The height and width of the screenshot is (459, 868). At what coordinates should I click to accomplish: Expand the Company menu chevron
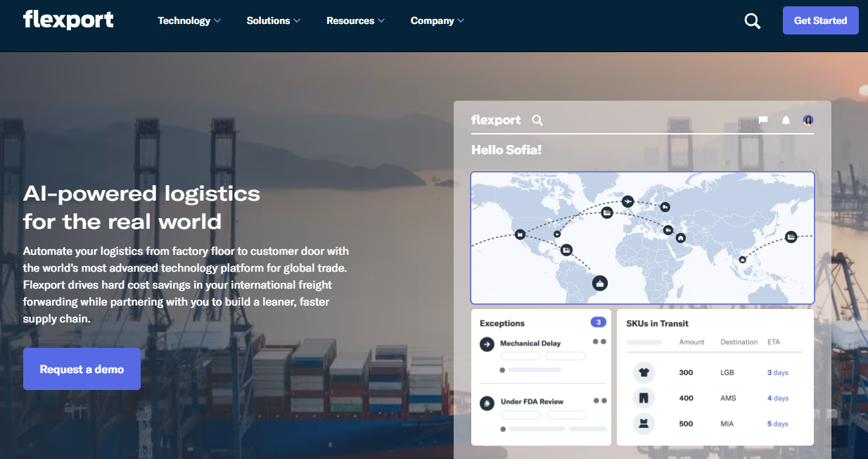tap(461, 21)
